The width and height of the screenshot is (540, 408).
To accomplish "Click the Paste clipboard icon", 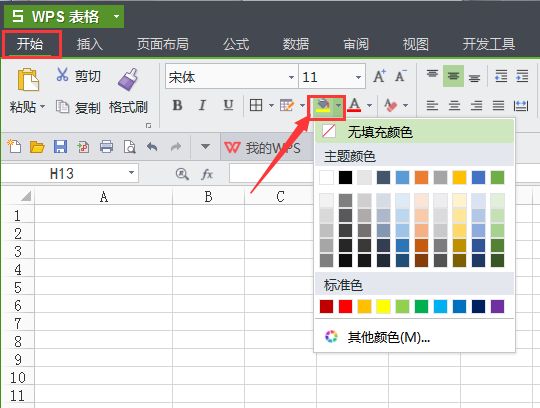I will click(x=28, y=80).
